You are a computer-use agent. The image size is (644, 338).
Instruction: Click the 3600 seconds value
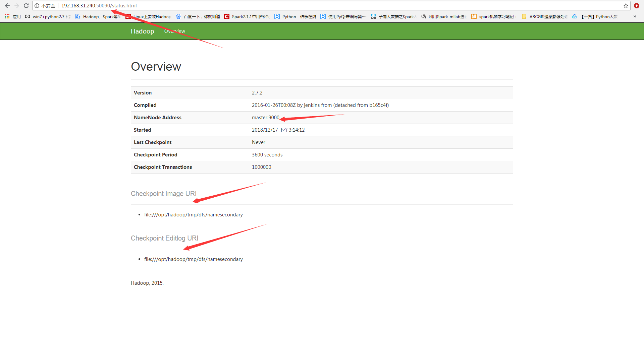pyautogui.click(x=267, y=155)
